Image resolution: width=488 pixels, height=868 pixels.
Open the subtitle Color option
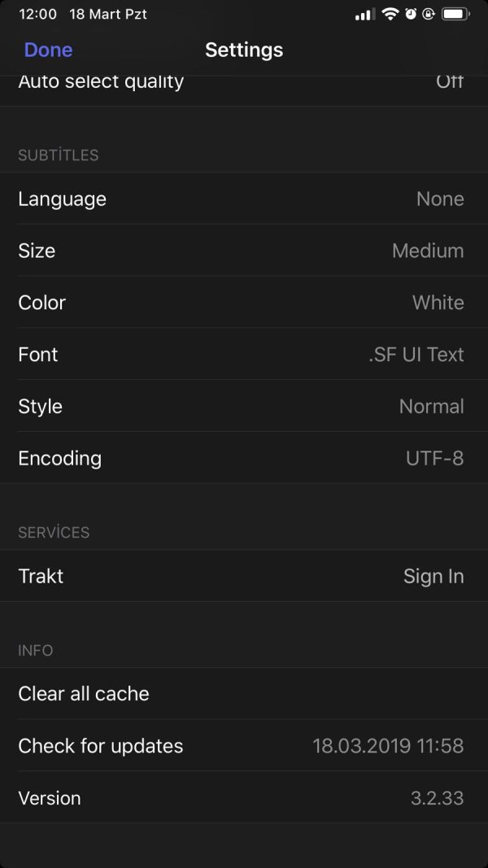point(244,303)
